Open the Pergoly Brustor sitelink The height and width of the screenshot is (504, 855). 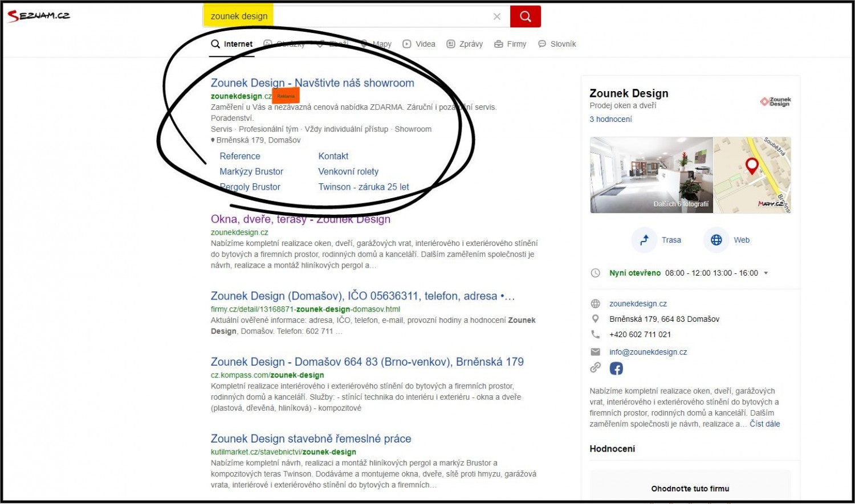tap(250, 187)
